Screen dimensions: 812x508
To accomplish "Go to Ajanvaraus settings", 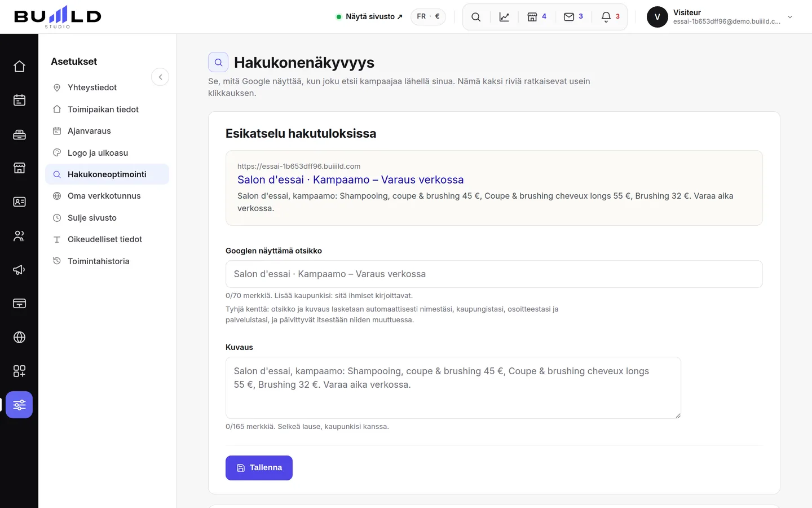I will pyautogui.click(x=107, y=131).
